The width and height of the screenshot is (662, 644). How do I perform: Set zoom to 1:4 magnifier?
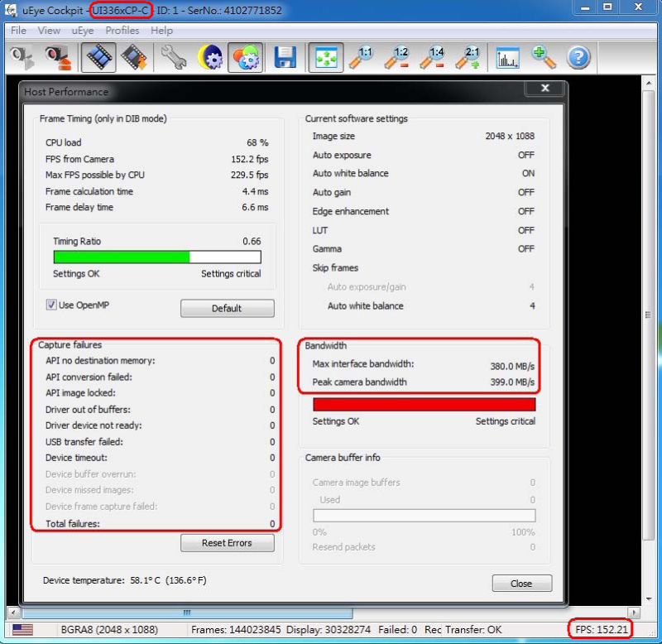[x=433, y=57]
